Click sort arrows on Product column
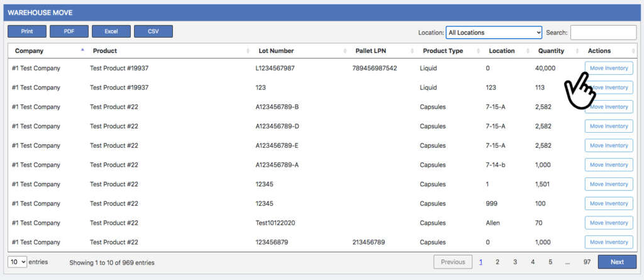The width and height of the screenshot is (644, 280). coord(250,51)
